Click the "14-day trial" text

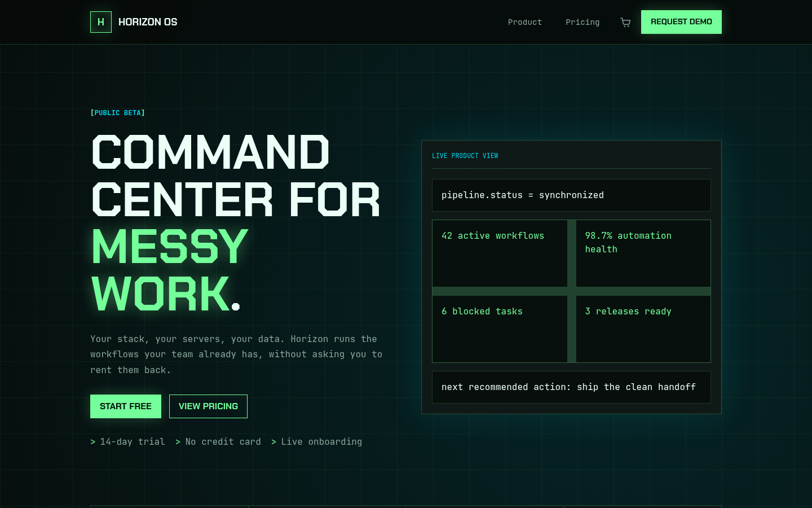click(133, 442)
